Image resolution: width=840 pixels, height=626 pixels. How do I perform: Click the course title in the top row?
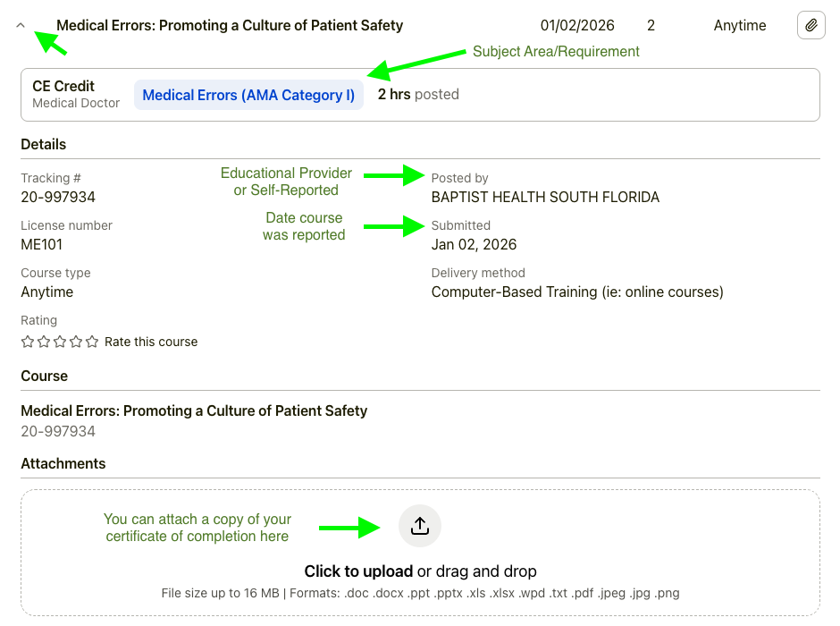click(230, 26)
